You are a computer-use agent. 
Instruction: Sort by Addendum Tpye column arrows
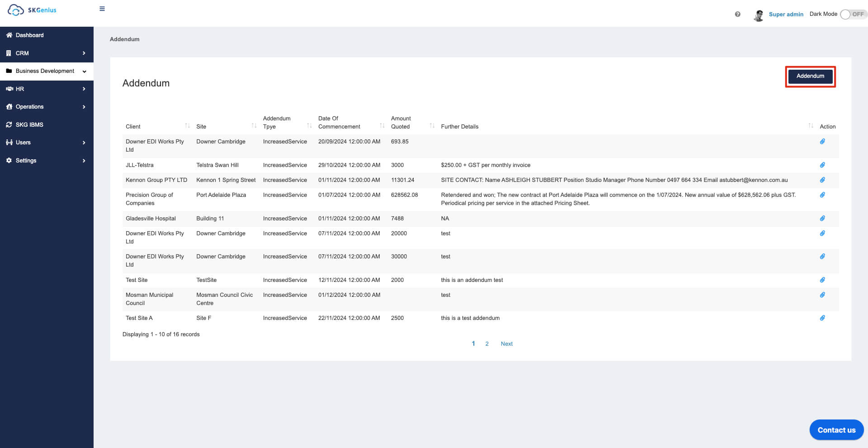309,125
